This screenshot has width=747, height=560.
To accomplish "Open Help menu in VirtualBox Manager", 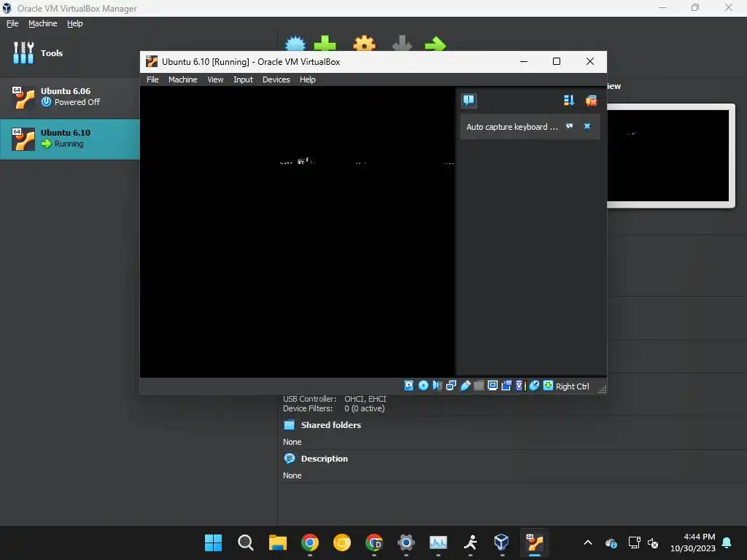I will pos(74,23).
